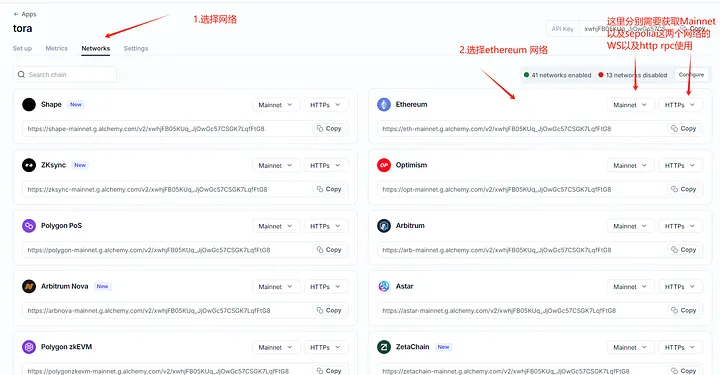Click the Arbitrum network logo
The width and height of the screenshot is (720, 375).
[x=384, y=226]
